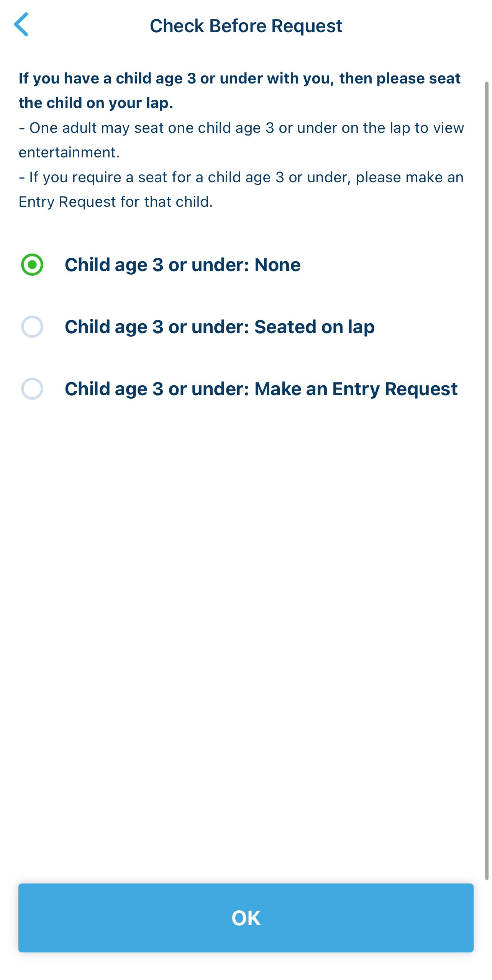This screenshot has height=980, width=492.
Task: Tap the 'Child age 3 or under: Seated on lap' text
Action: coord(219,327)
